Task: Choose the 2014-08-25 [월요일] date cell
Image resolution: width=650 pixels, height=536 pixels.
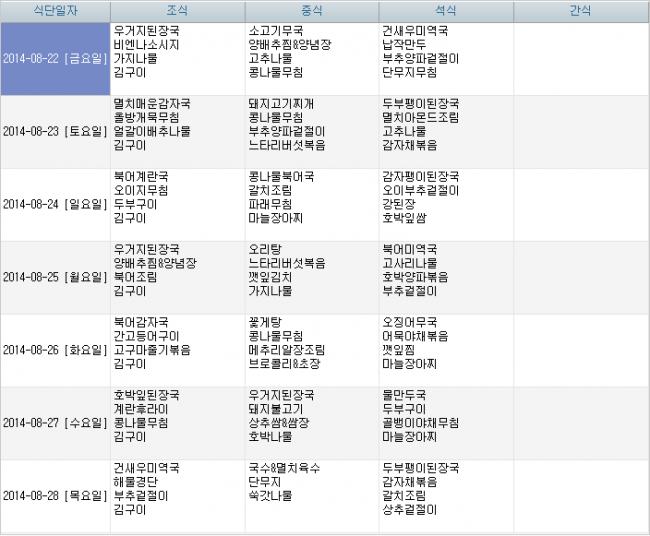Action: coord(55,278)
